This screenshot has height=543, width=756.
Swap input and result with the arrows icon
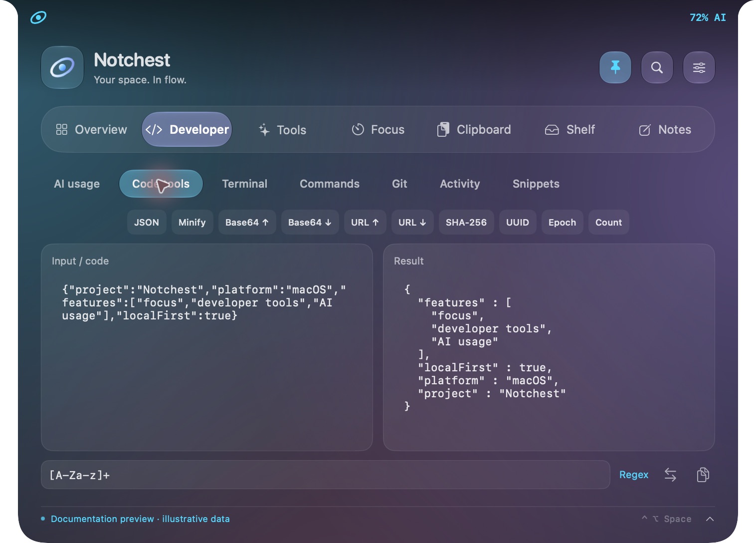point(670,475)
